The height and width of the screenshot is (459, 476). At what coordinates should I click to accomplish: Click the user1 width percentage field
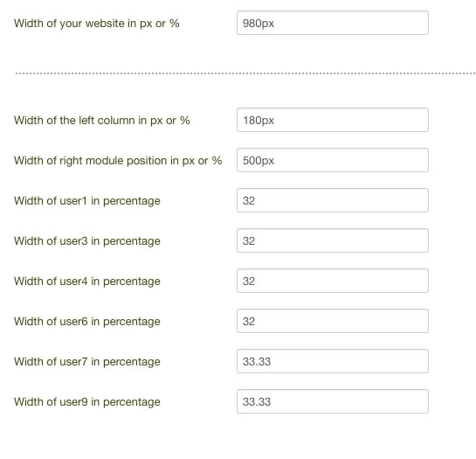[333, 200]
